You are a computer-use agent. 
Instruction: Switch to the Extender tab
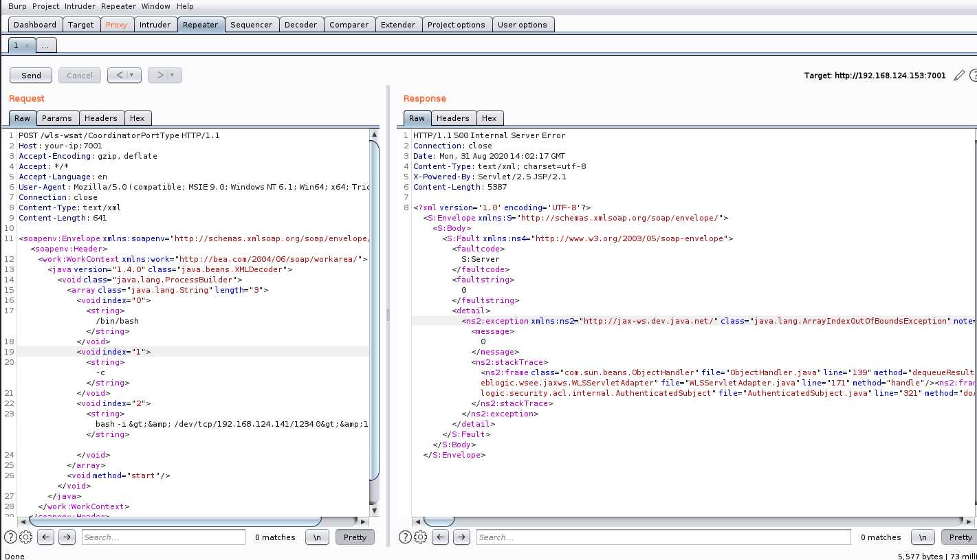click(398, 25)
